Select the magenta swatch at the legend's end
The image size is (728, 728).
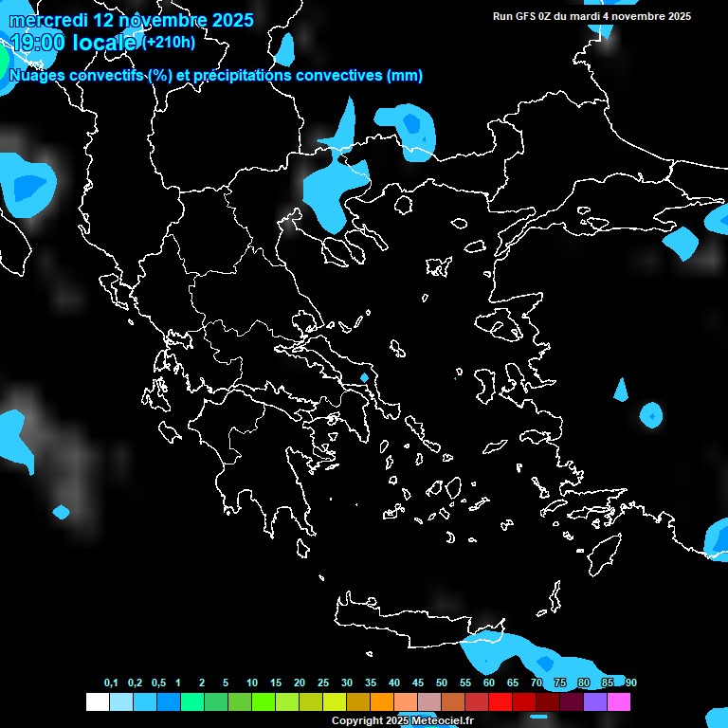[x=618, y=701]
